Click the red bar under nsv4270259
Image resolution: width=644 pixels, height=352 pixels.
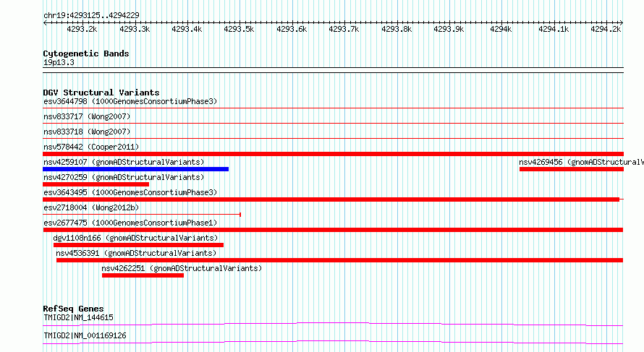[x=96, y=184]
